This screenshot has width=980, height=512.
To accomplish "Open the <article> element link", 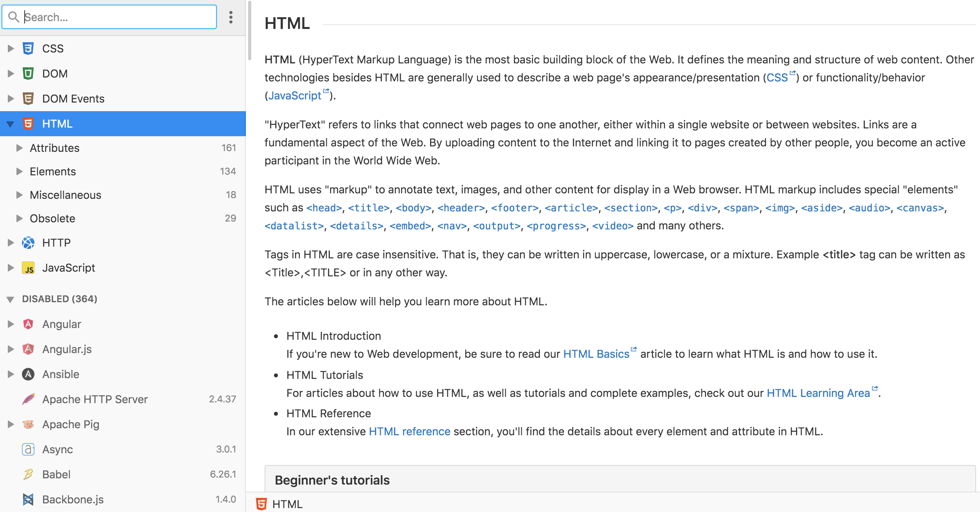I will [x=571, y=208].
